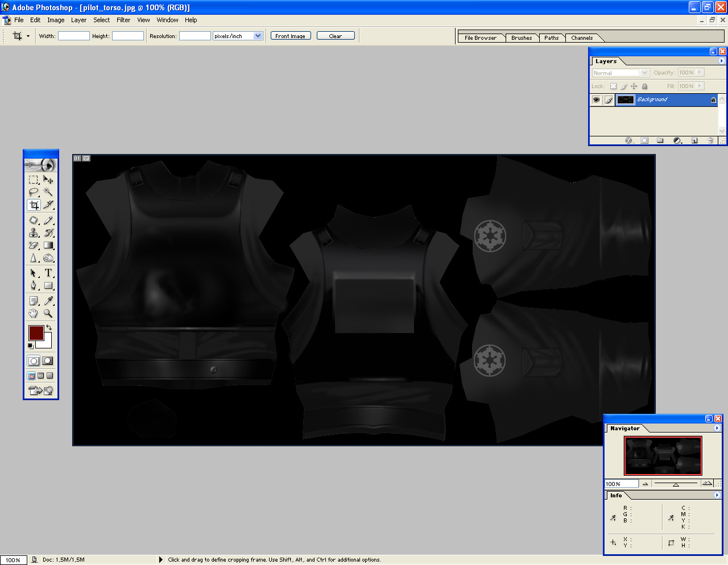This screenshot has height=565, width=728.
Task: Choose the Hand tool
Action: 34,313
